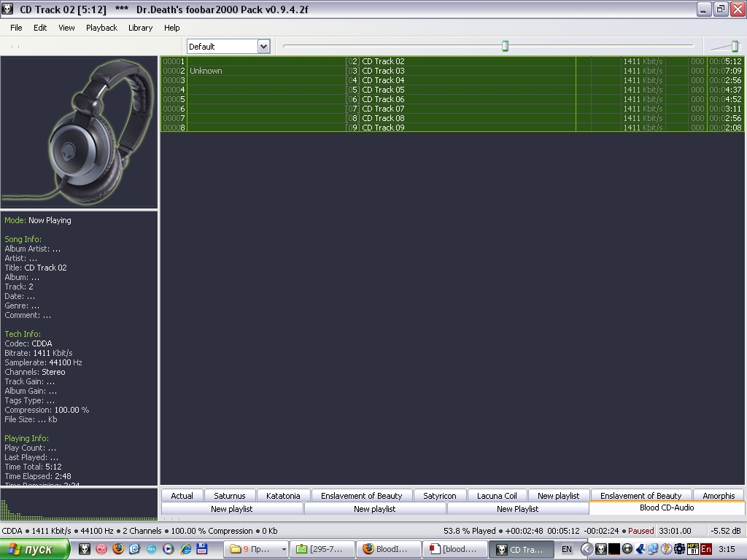This screenshot has width=747, height=560.
Task: Open the Playback menu
Action: pyautogui.click(x=101, y=28)
